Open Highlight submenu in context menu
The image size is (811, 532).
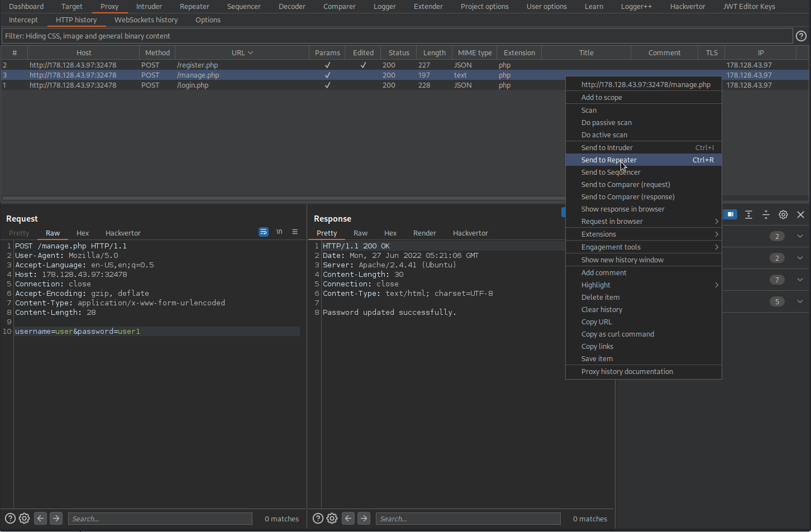(643, 285)
